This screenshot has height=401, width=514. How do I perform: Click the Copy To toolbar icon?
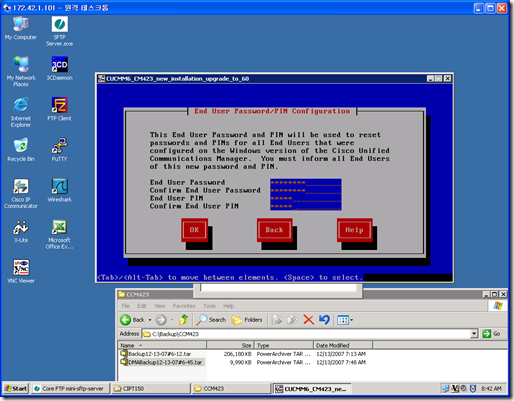coord(292,320)
